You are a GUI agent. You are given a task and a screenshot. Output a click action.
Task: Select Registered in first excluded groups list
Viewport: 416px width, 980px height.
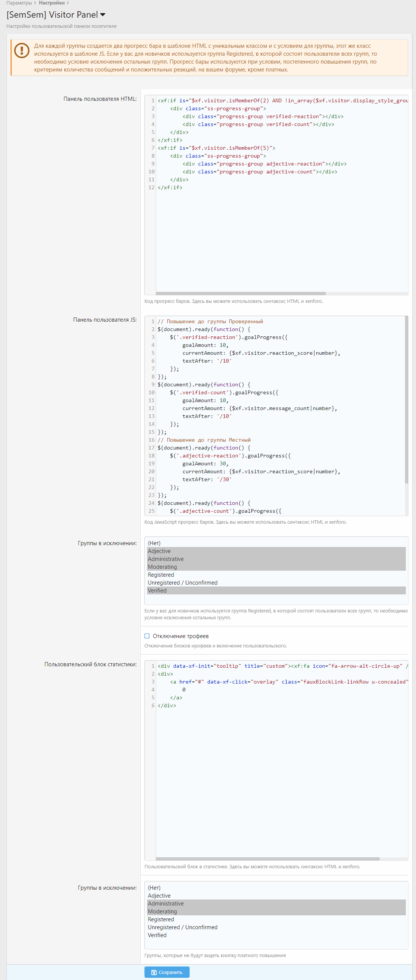click(161, 574)
